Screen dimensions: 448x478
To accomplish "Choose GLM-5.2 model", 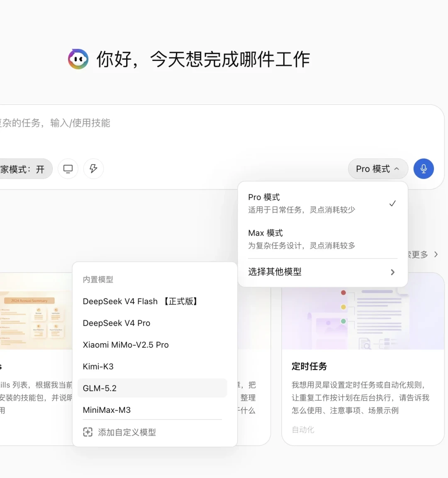I will (152, 388).
